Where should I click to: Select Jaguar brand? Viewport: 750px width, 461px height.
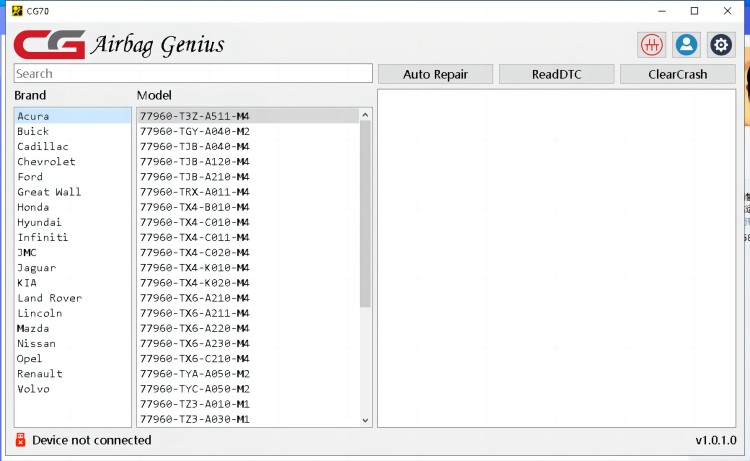(x=73, y=268)
